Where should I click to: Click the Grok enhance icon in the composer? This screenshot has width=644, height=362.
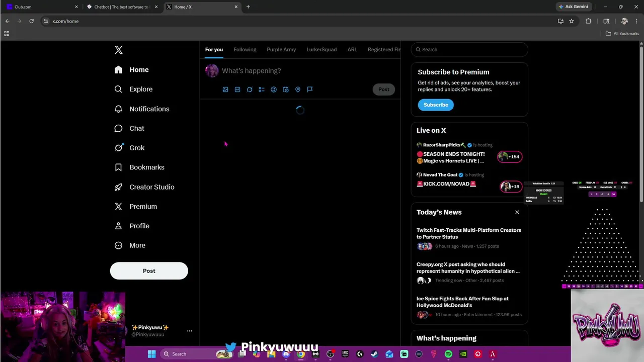(250, 89)
